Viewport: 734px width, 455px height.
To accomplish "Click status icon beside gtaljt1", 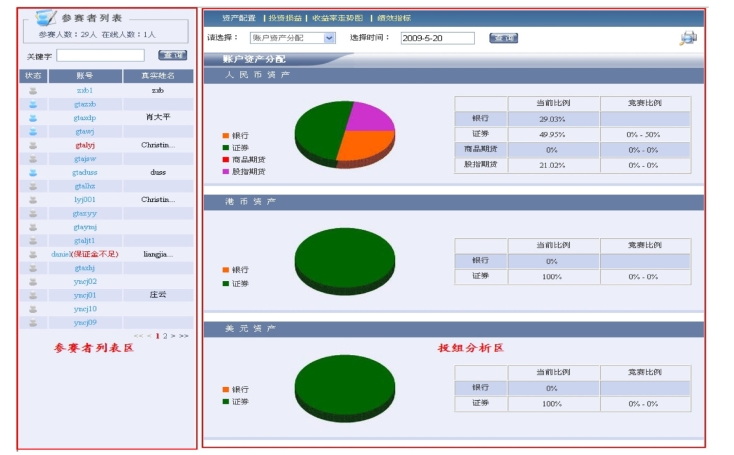I will pos(33,241).
